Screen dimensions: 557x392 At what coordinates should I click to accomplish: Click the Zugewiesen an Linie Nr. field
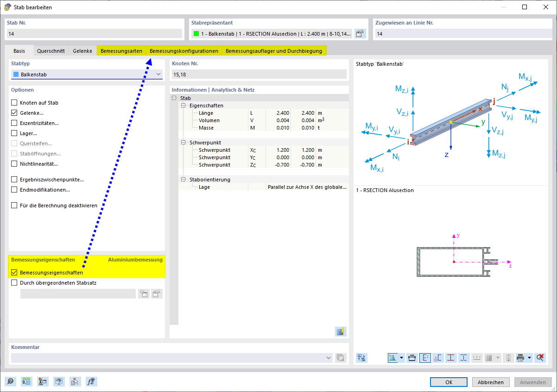point(463,33)
